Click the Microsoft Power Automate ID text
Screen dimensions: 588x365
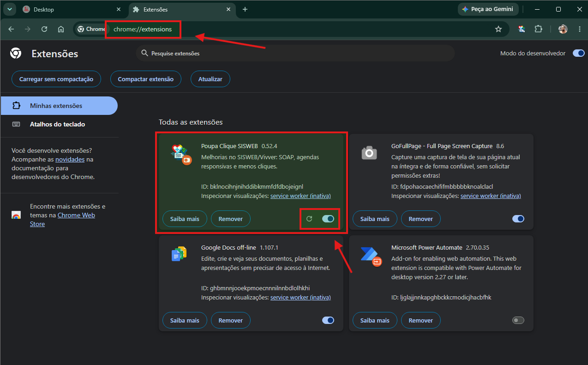coord(441,297)
